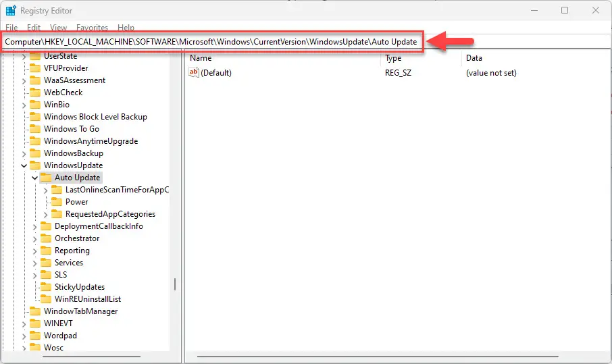
Task: Select the Wosc key label
Action: click(53, 348)
